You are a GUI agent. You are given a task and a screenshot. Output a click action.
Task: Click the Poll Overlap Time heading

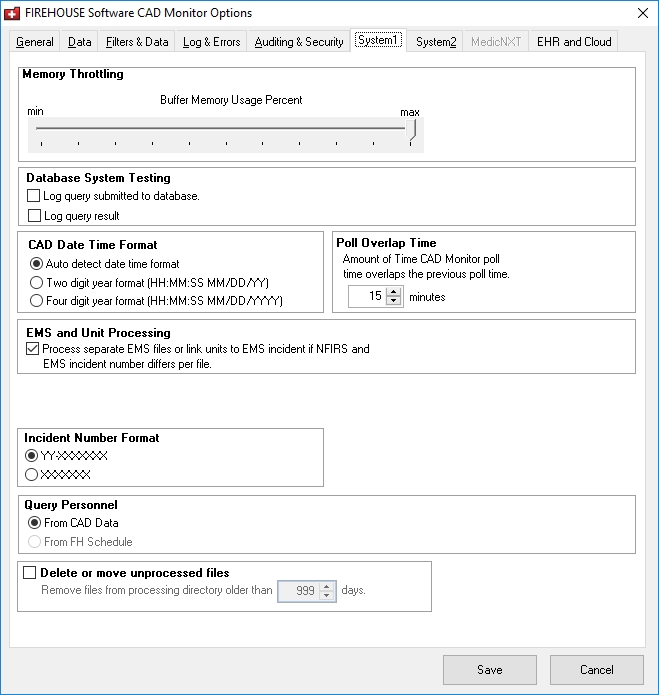pyautogui.click(x=386, y=243)
